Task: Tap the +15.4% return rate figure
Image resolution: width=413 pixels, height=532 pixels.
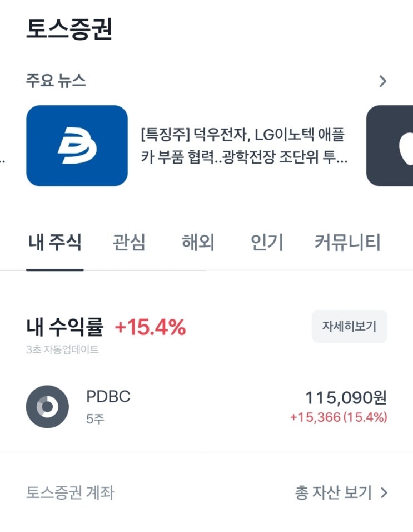Action: pos(150,328)
